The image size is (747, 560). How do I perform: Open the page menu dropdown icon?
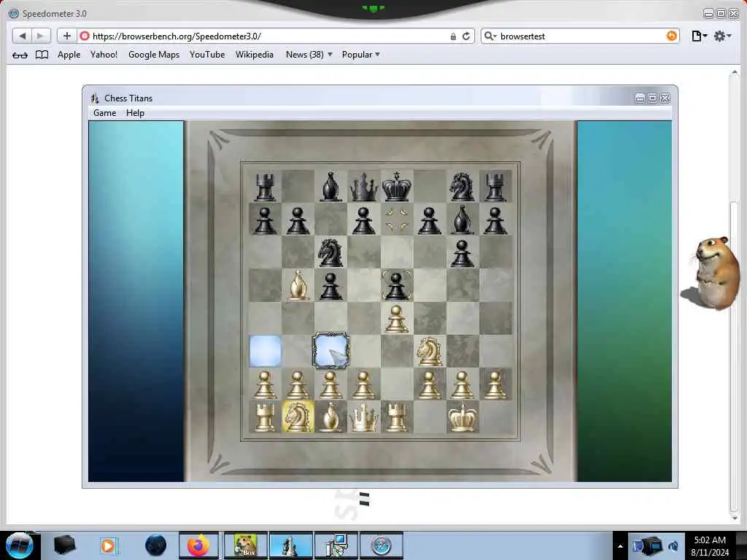(x=699, y=36)
